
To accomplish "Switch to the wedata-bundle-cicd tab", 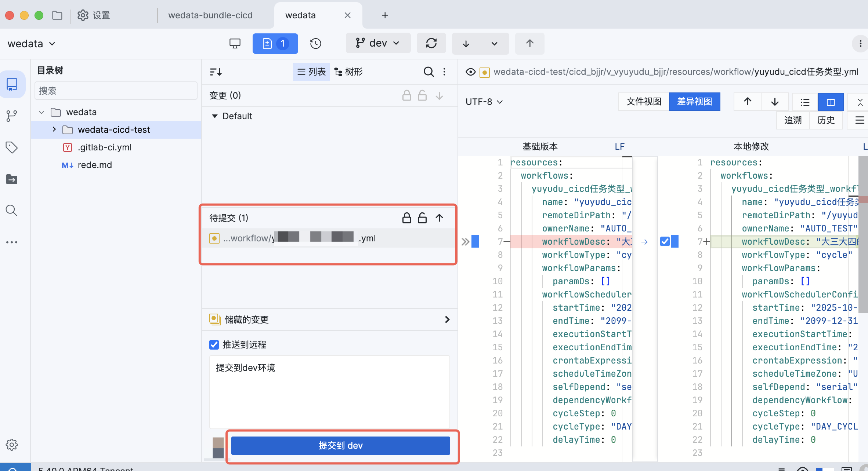I will (210, 15).
